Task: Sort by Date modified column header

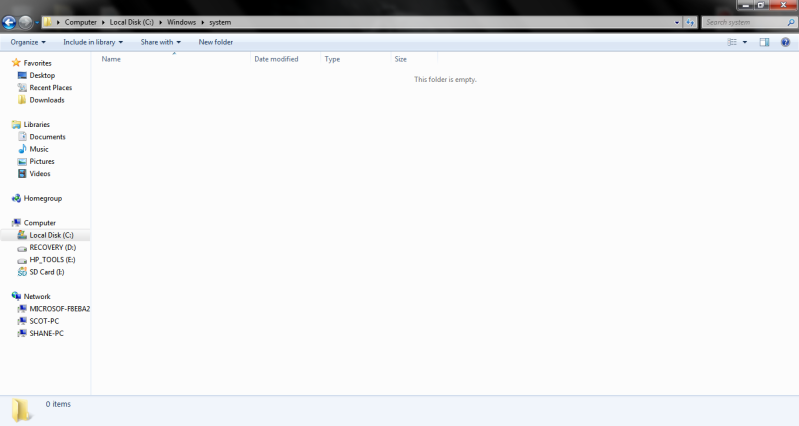Action: (x=285, y=59)
